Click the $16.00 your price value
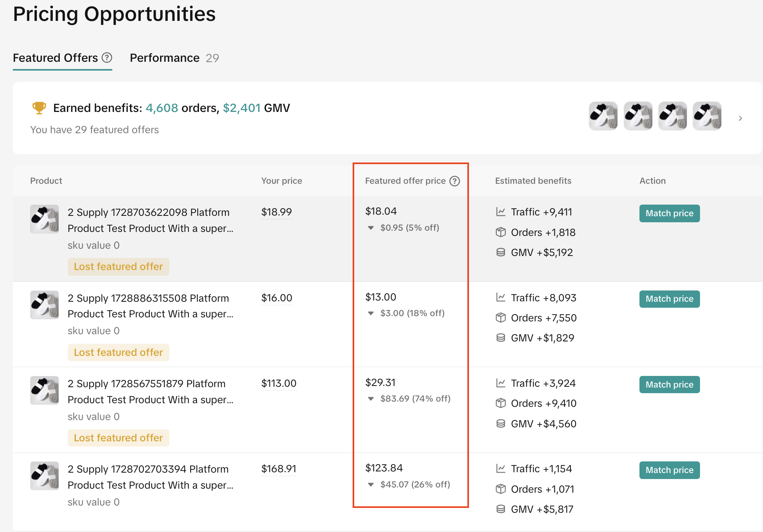The image size is (763, 532). [x=276, y=298]
